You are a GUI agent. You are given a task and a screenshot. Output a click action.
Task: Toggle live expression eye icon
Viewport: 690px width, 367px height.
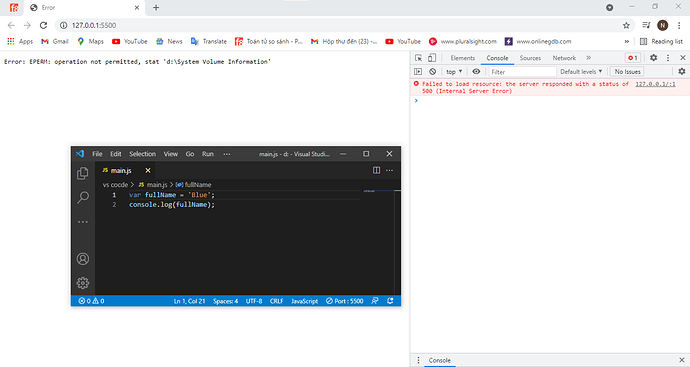[x=476, y=71]
